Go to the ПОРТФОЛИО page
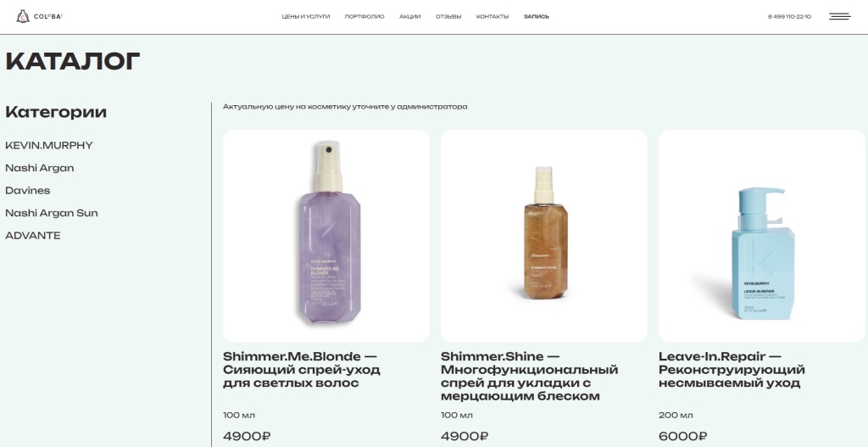Screen dimensions: 868x447 [x=364, y=17]
